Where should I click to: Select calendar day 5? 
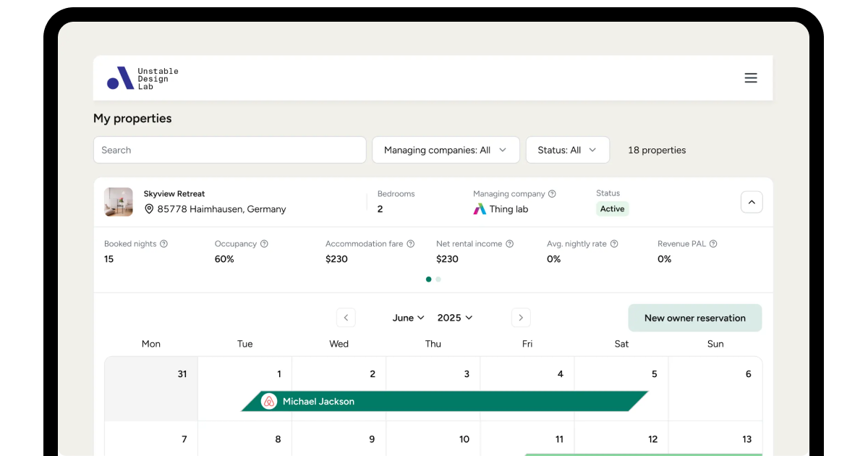coord(621,389)
